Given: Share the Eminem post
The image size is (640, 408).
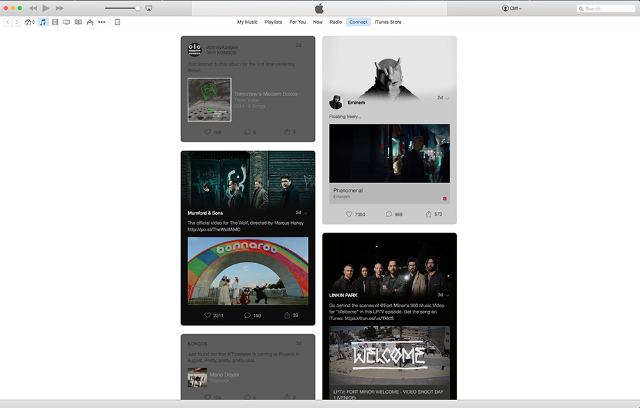Looking at the screenshot, I should point(429,214).
